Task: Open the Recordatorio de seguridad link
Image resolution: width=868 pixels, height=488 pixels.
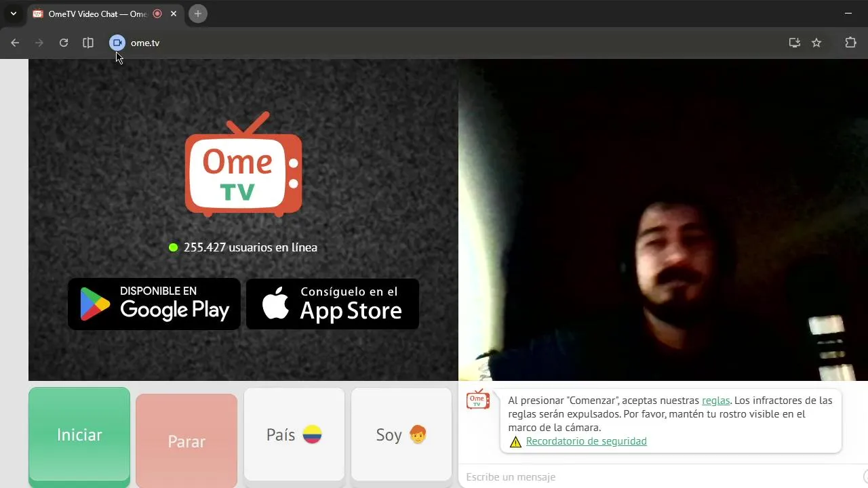Action: [x=586, y=441]
